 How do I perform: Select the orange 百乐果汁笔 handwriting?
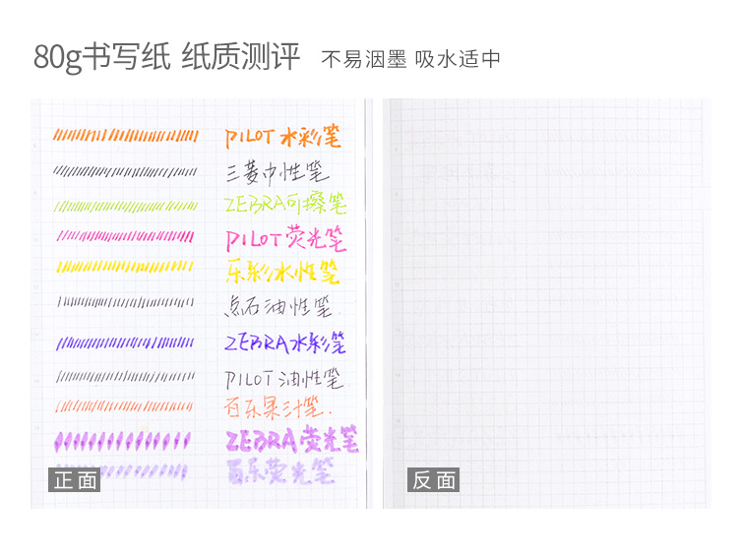coord(277,407)
